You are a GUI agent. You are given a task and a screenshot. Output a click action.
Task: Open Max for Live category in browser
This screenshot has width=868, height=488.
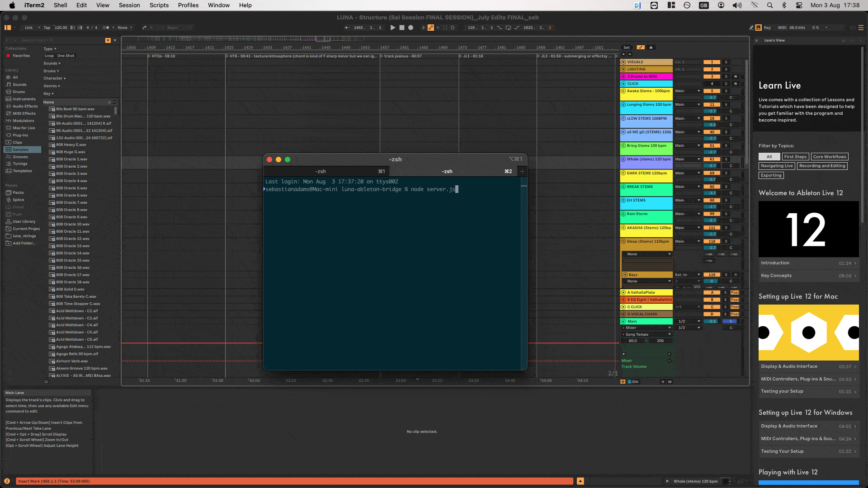pos(24,128)
